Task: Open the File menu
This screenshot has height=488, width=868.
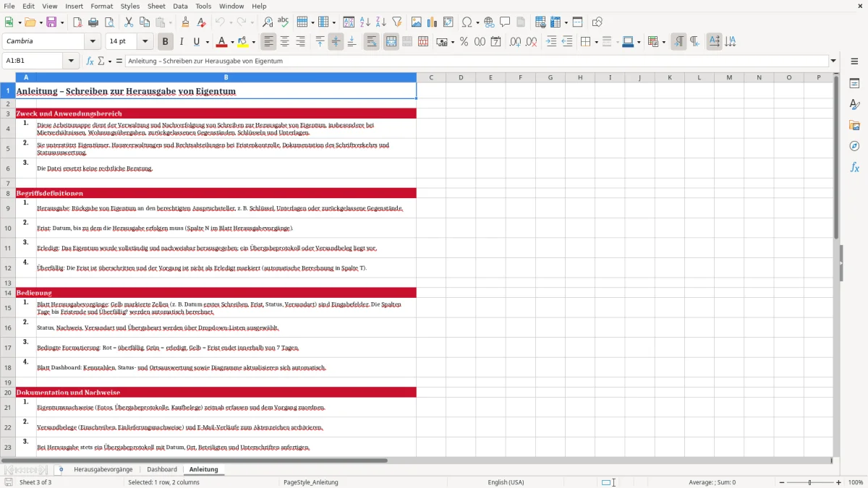Action: coord(9,6)
